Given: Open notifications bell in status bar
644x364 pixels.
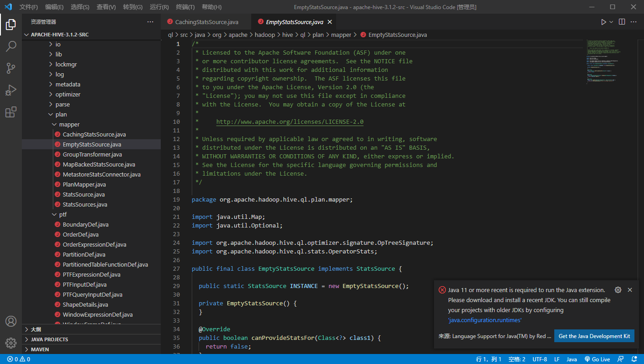Looking at the screenshot, I should click(x=634, y=359).
